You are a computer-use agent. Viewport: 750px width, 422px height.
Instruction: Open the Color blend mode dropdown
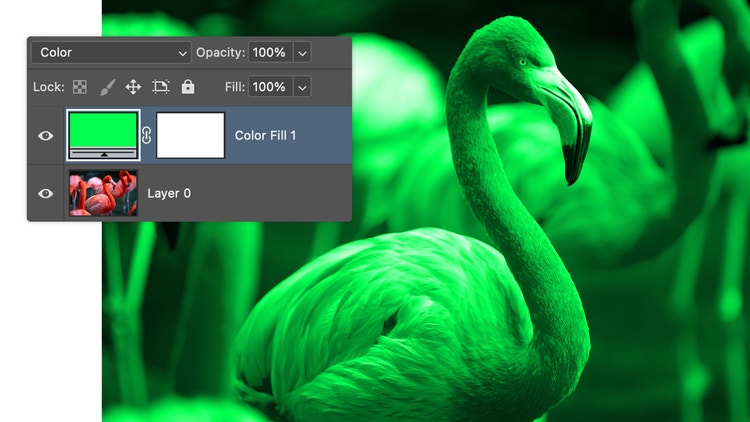pos(111,53)
